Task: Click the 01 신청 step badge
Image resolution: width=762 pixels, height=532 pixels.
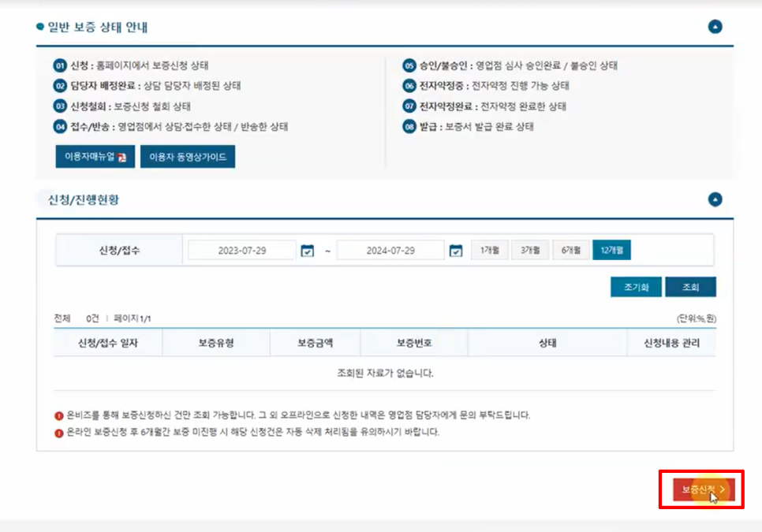Action: pyautogui.click(x=59, y=65)
